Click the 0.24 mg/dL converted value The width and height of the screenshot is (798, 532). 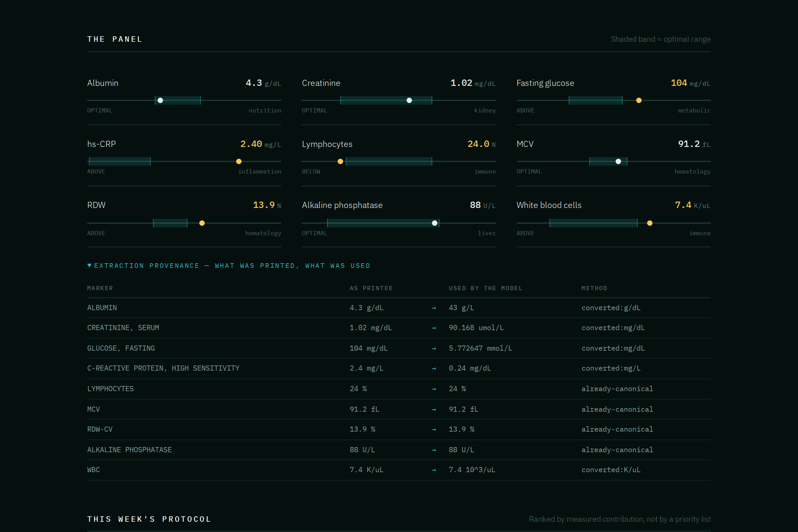coord(470,368)
